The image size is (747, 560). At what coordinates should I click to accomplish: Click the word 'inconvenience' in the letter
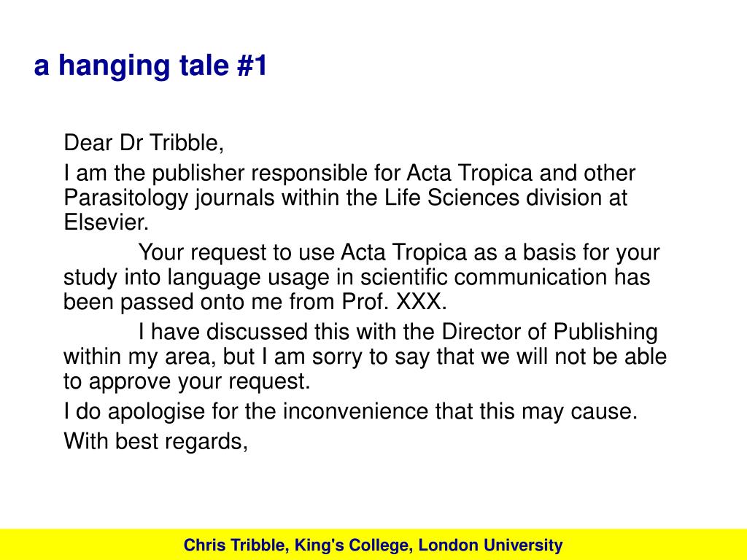pyautogui.click(x=355, y=411)
